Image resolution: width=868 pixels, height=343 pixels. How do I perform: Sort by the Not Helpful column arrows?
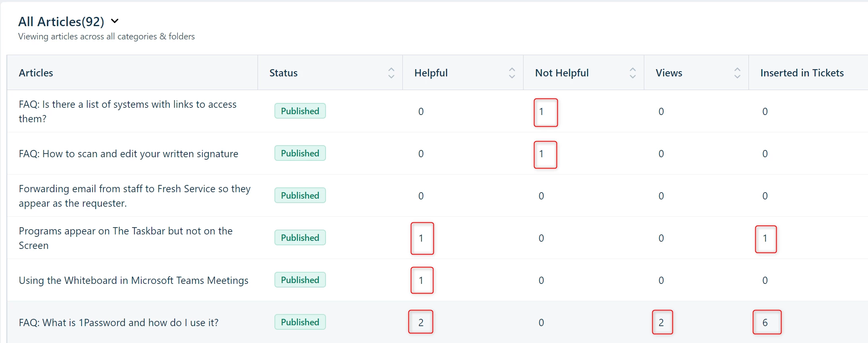[x=633, y=73]
